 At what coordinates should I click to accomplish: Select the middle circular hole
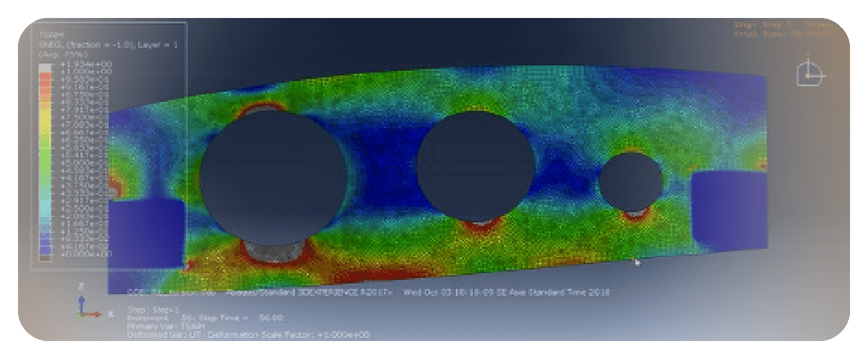tap(475, 165)
